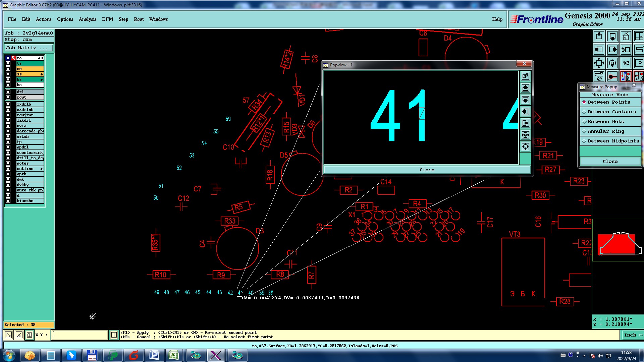Click the zoom in (arrows inward) icon
Viewport: 644px width, 362px height.
pyautogui.click(x=599, y=63)
